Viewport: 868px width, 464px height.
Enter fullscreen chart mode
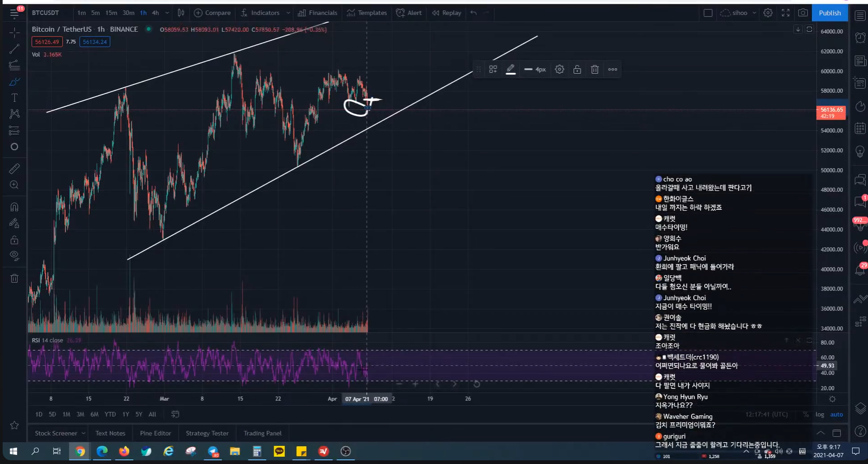click(x=786, y=13)
